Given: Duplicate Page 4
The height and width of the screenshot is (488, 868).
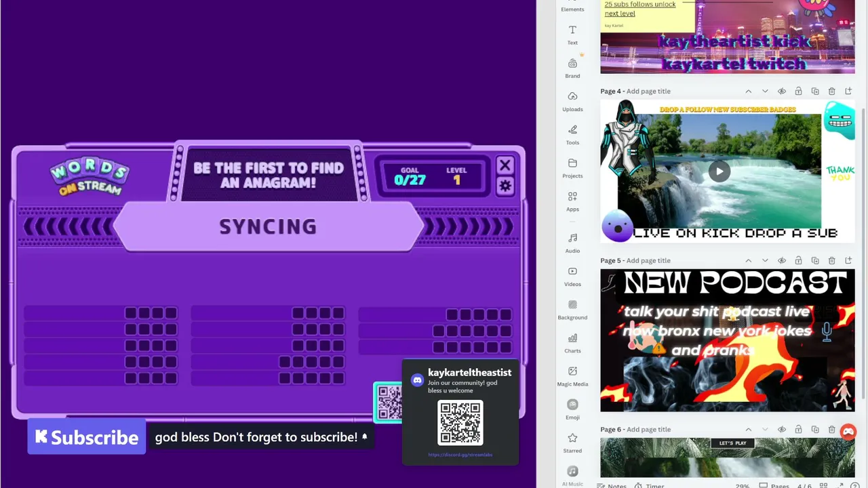Looking at the screenshot, I should point(815,91).
